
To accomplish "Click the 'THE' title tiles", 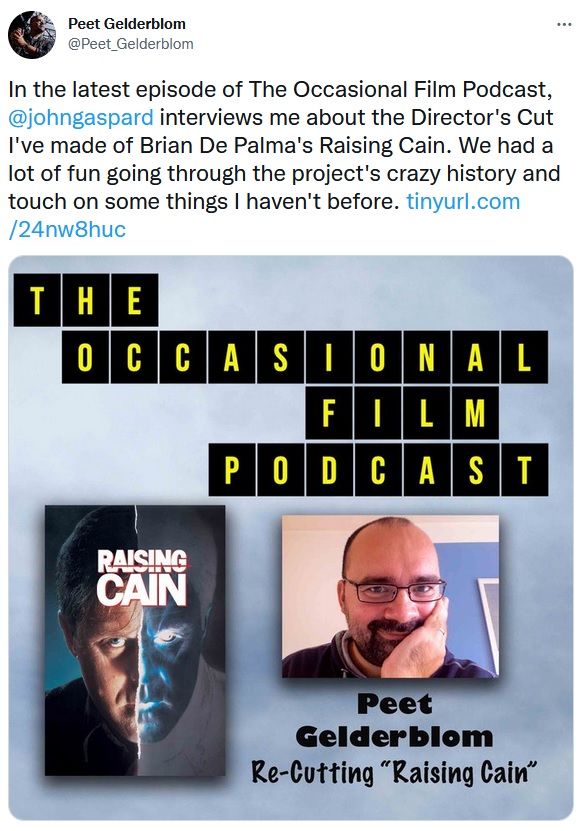I will point(86,300).
